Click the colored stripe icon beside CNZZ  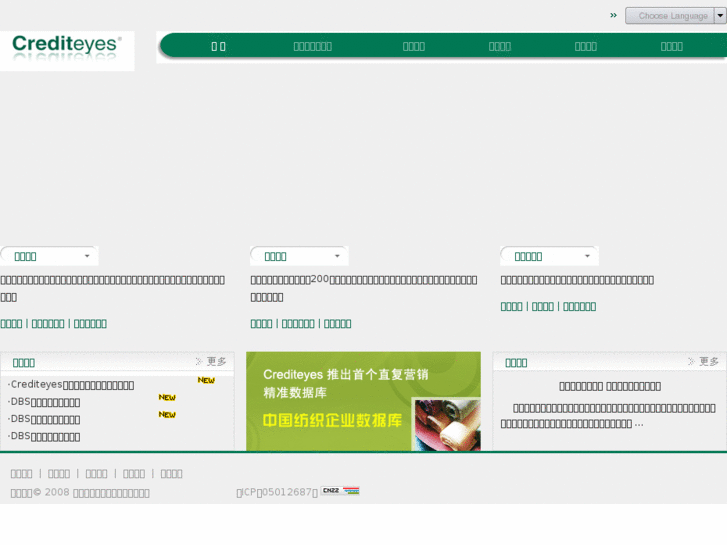[x=351, y=491]
